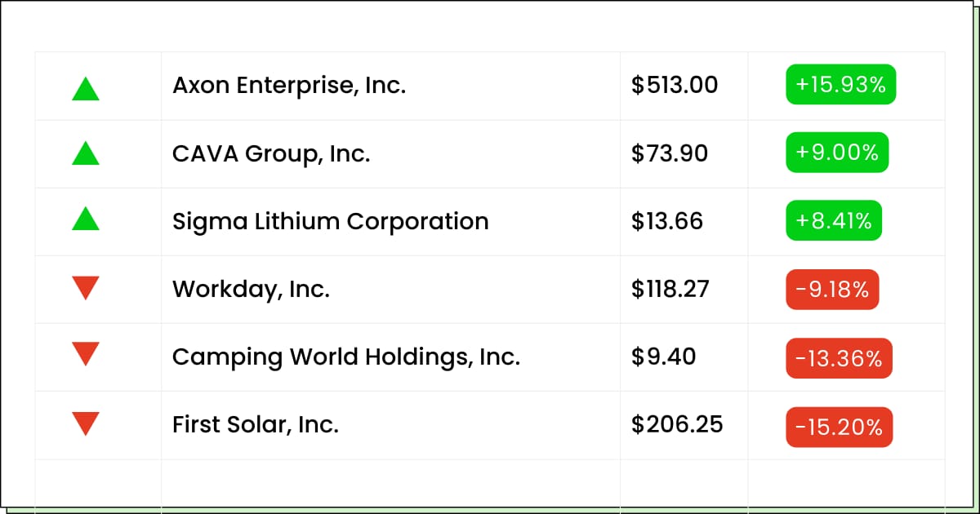This screenshot has height=514, width=980.
Task: Select Camping World Holdings, Inc. name
Action: pos(346,357)
